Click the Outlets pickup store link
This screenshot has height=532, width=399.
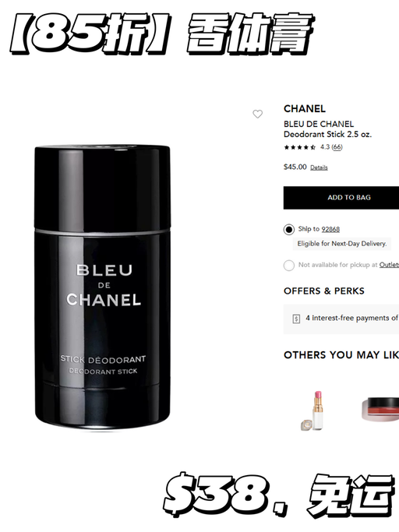(389, 265)
